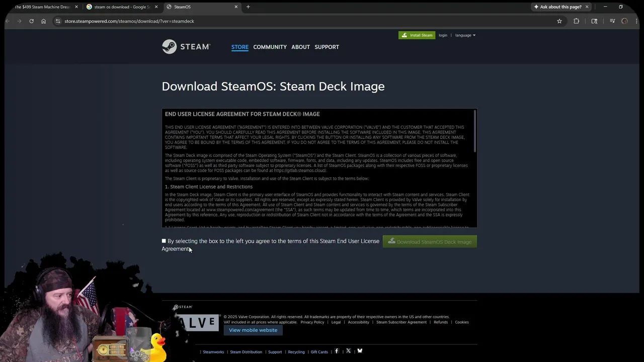The height and width of the screenshot is (362, 644).
Task: Select the SteamOS browser tab
Action: [x=201, y=7]
